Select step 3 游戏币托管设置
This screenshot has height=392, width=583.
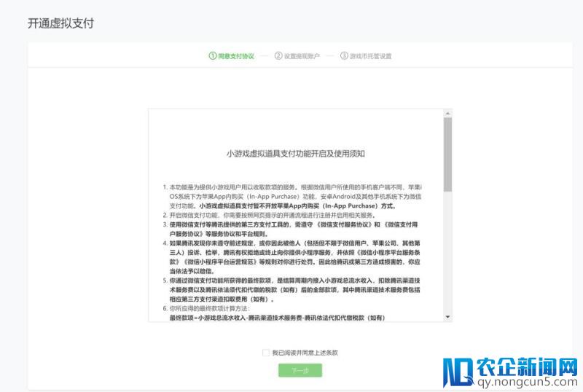pyautogui.click(x=366, y=56)
